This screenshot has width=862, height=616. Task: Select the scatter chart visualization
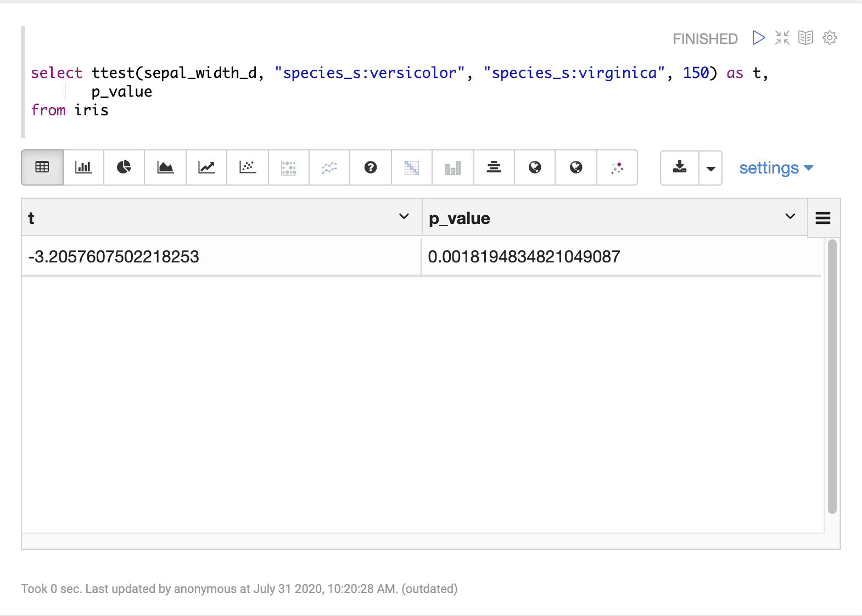[x=248, y=167]
